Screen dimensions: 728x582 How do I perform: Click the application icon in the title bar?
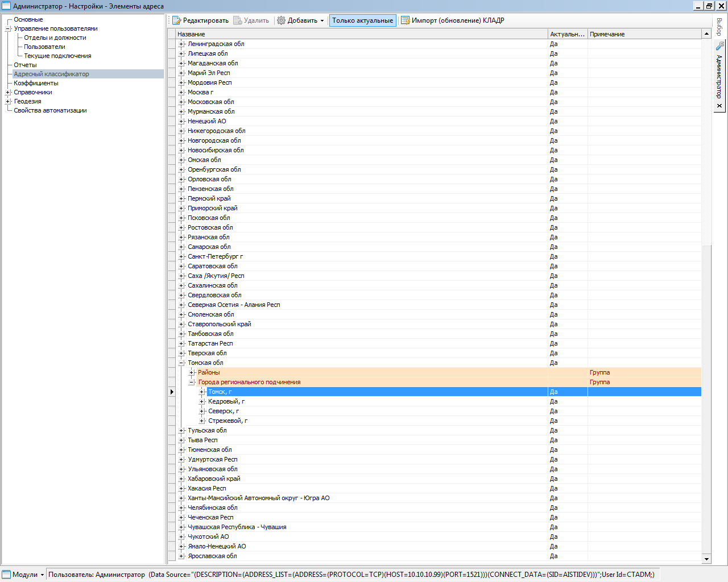click(x=6, y=6)
